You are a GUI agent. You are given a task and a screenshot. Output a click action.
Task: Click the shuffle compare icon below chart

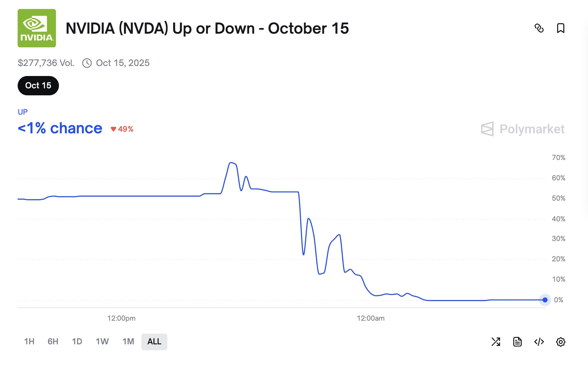click(496, 342)
